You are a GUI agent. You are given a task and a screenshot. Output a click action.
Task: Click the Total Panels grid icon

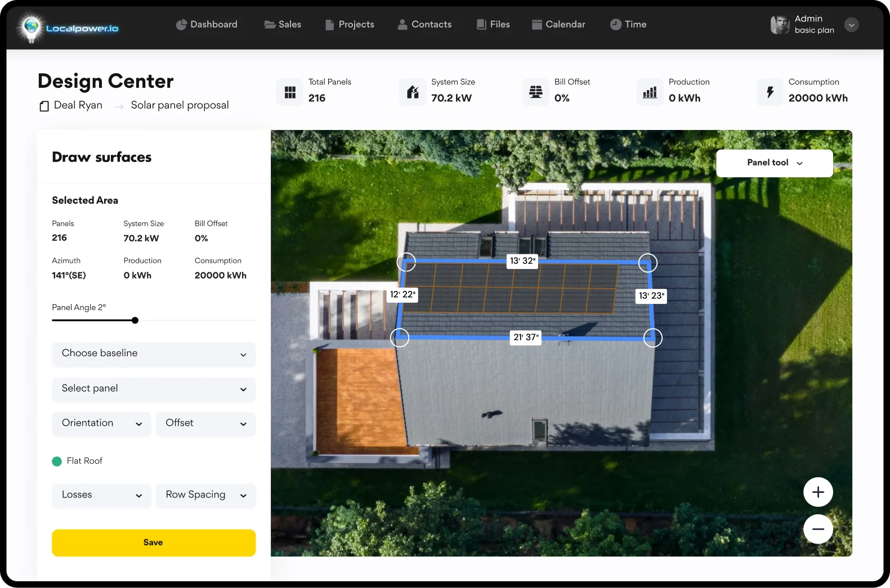click(x=290, y=92)
